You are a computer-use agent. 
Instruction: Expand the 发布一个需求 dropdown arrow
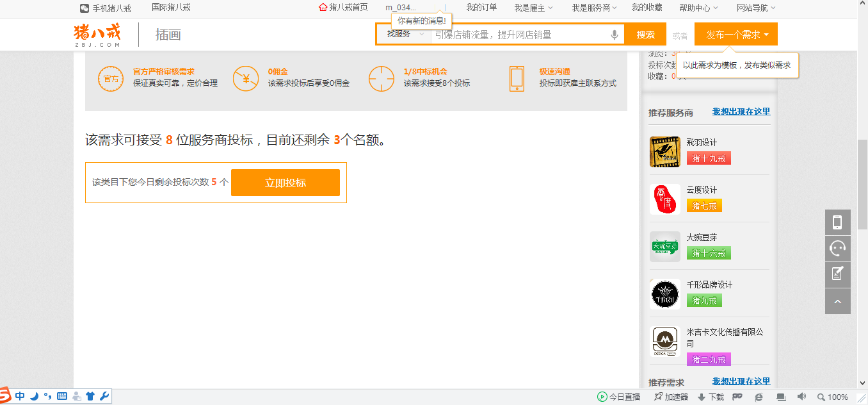(766, 35)
